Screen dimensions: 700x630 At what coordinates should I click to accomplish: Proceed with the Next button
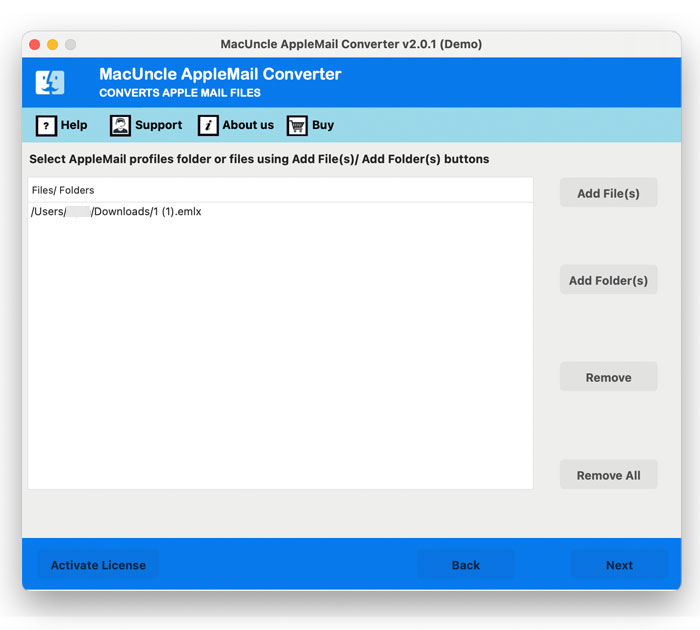(619, 564)
